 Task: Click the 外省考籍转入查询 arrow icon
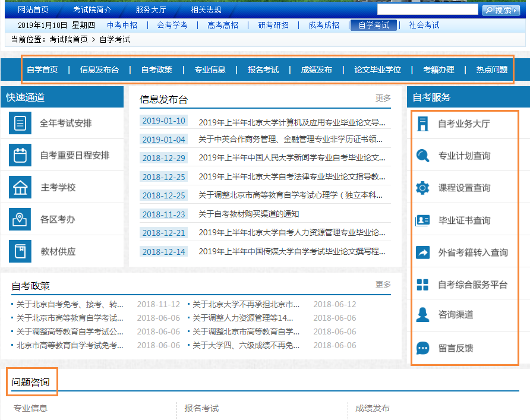pos(422,252)
